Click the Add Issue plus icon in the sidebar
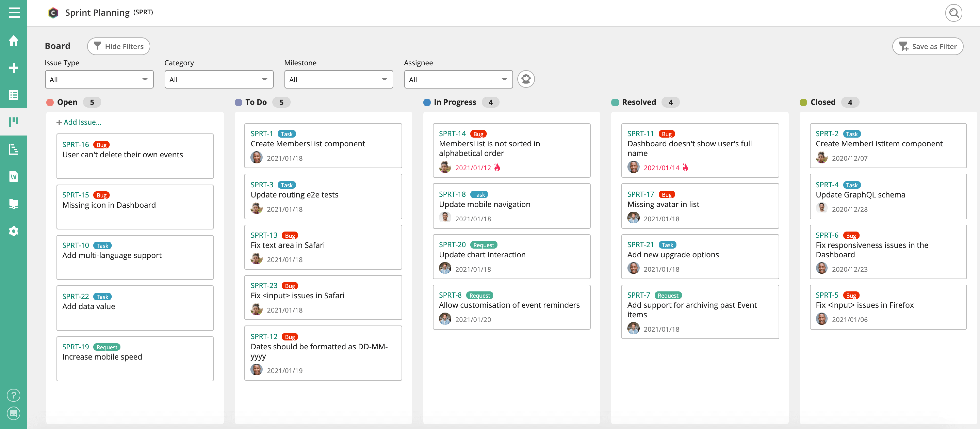980x429 pixels. (x=14, y=68)
